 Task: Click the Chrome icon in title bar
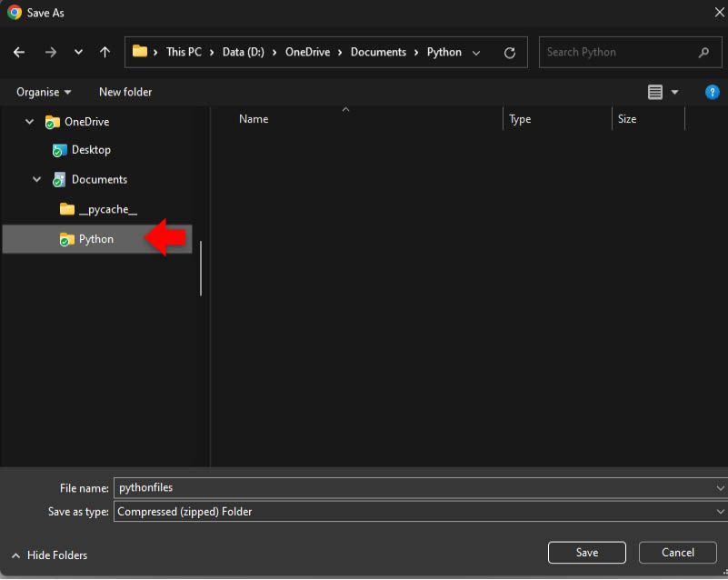15,12
